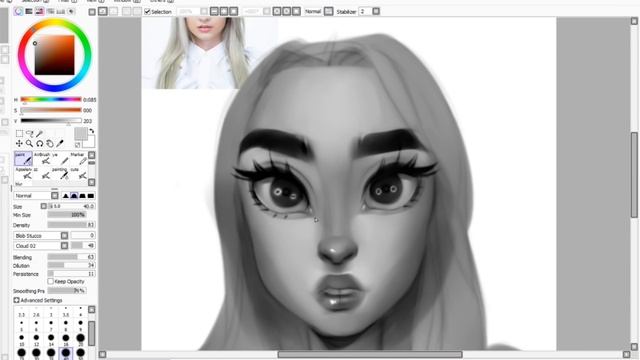Viewport: 640px width, 360px height.
Task: Pick brush size preset 3.5
Action: [x=66, y=311]
